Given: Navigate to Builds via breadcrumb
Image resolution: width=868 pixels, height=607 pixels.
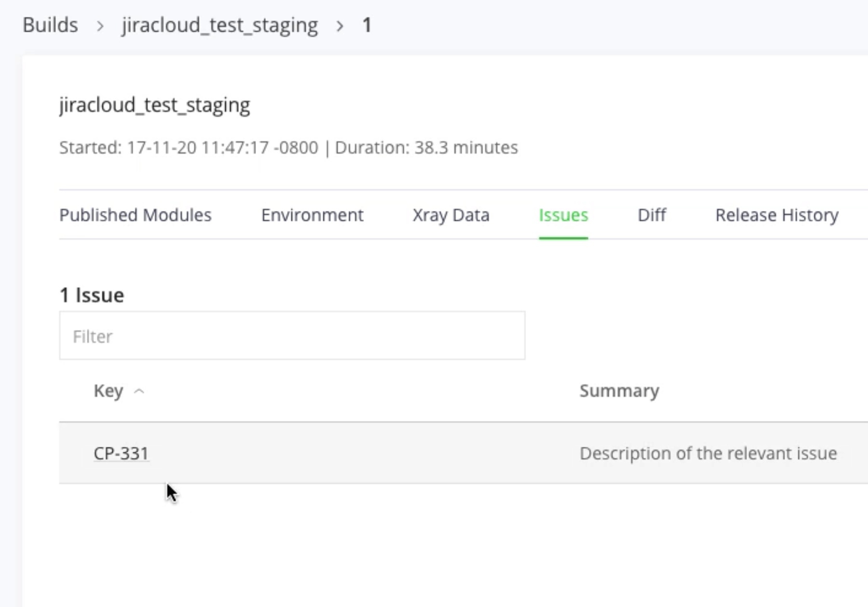Looking at the screenshot, I should pos(51,24).
